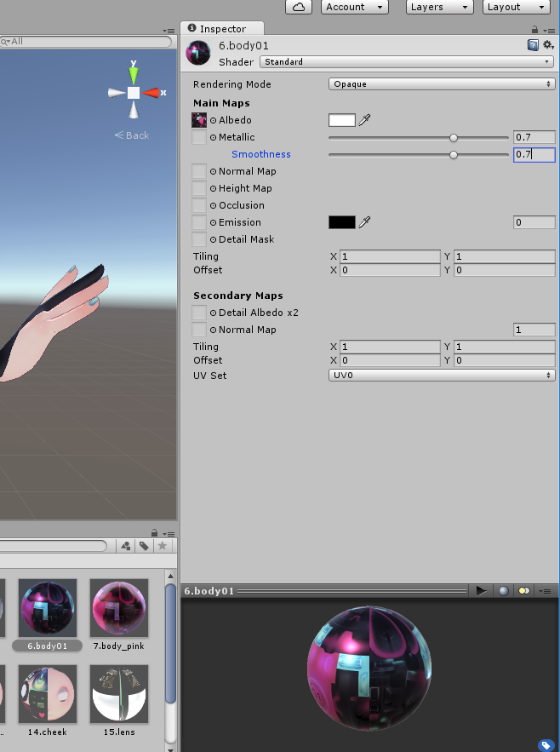Open material help reference icon

click(533, 45)
